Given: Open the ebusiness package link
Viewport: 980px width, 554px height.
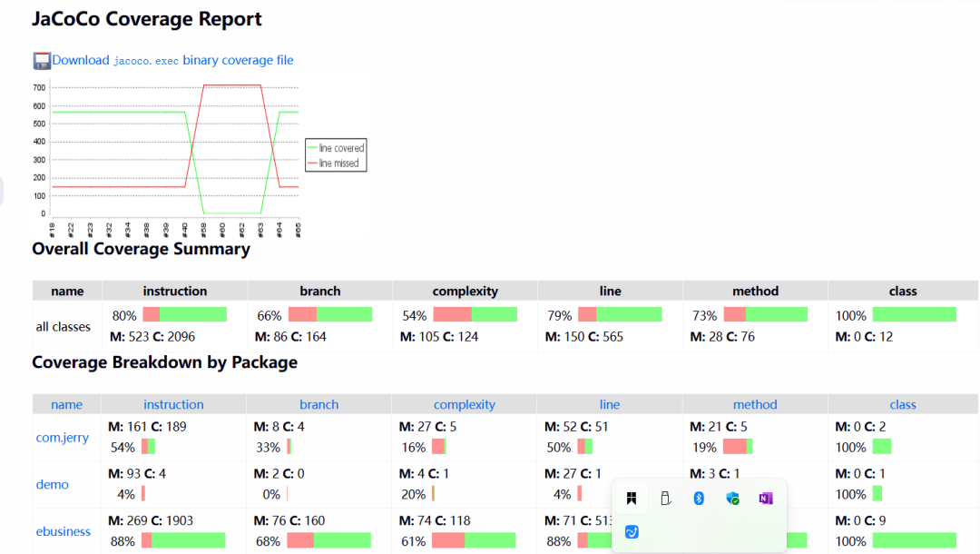Looking at the screenshot, I should (x=64, y=531).
